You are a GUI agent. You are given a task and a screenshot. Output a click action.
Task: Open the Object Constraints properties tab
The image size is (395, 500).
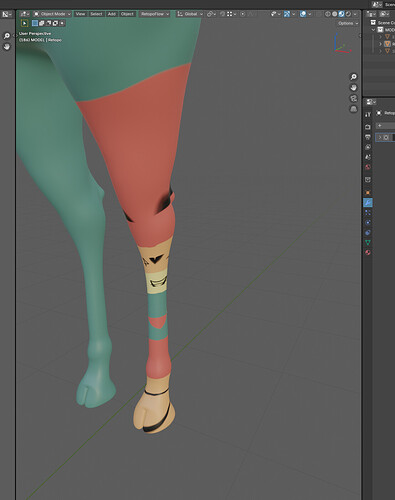368,232
